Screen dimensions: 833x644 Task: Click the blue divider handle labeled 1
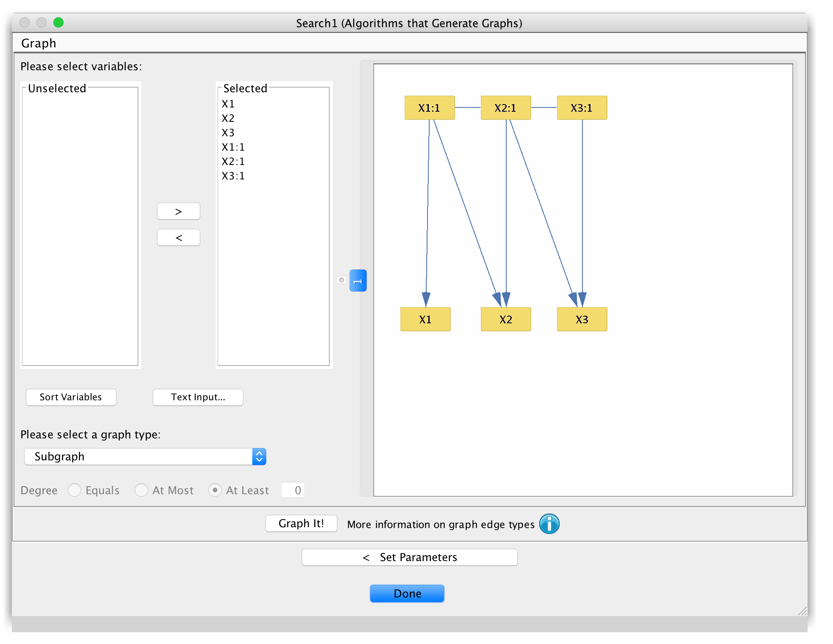(x=358, y=281)
